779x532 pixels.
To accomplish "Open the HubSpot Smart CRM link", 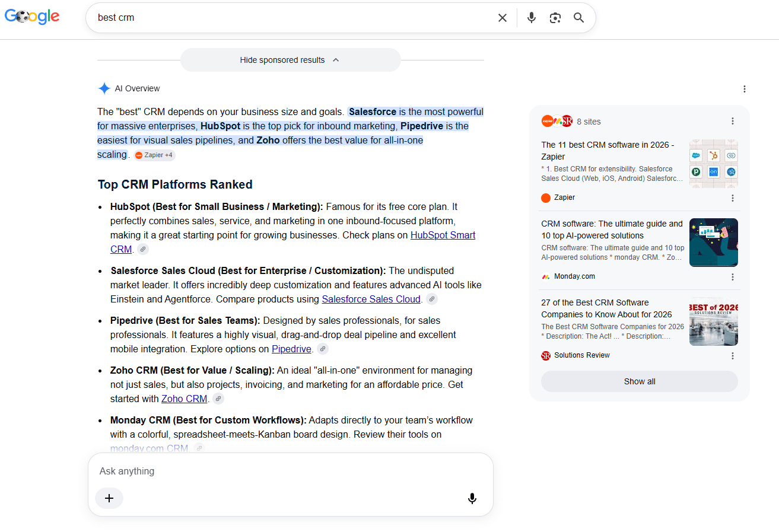I will click(443, 235).
